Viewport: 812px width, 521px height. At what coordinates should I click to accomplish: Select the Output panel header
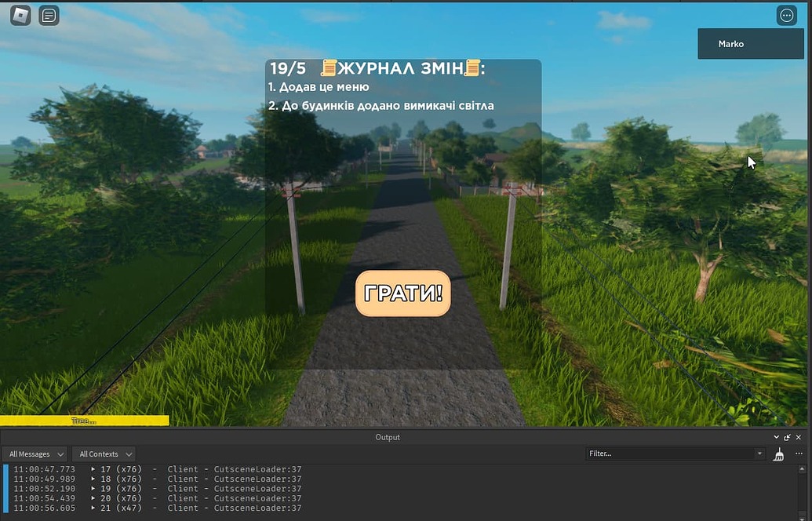click(x=387, y=437)
